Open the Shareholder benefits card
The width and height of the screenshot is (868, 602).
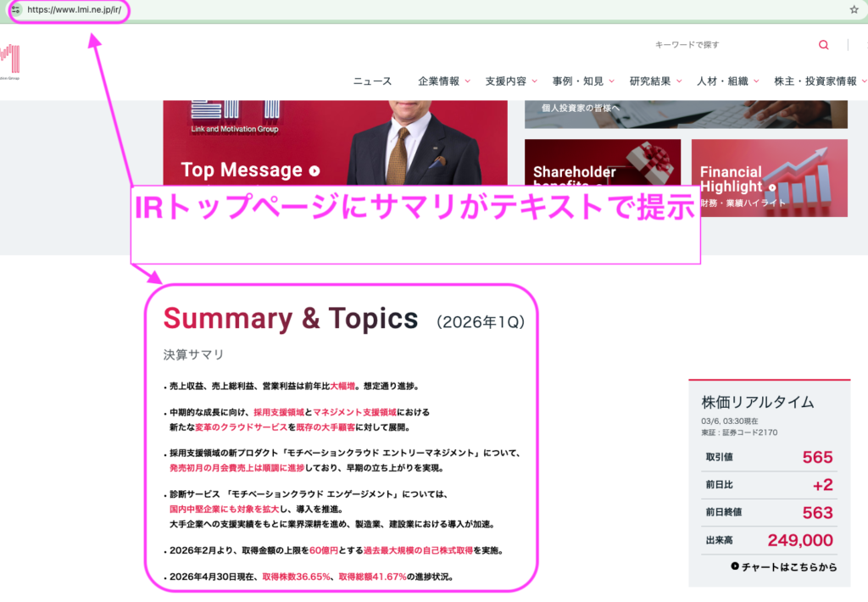(x=603, y=162)
